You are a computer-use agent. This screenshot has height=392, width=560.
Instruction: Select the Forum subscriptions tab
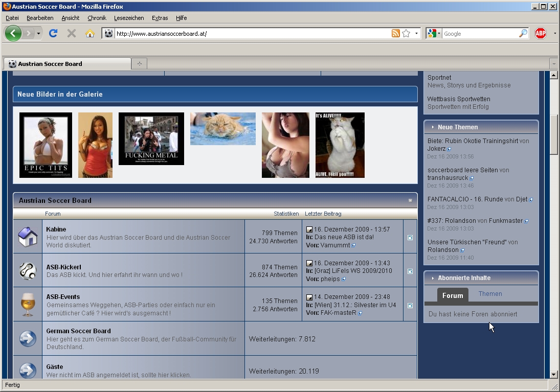point(453,295)
